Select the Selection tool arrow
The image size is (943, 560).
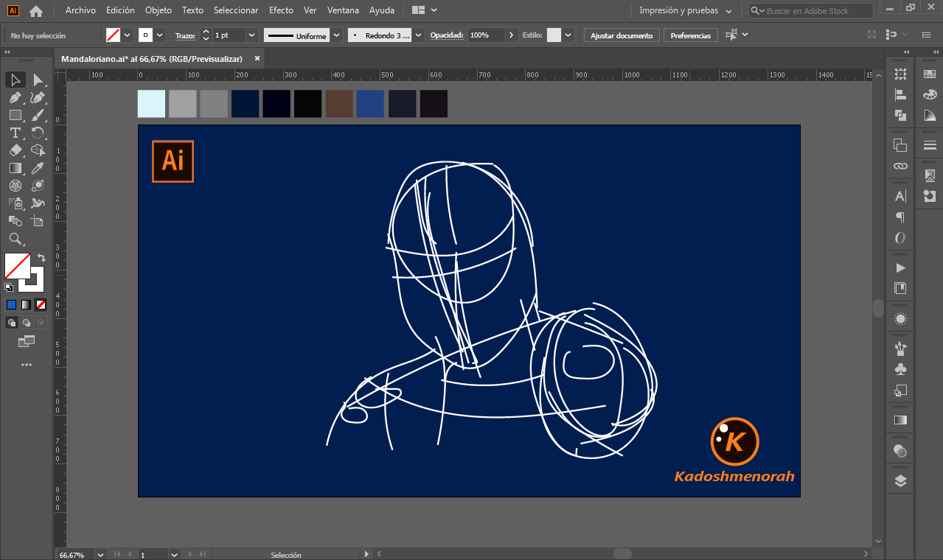(15, 80)
